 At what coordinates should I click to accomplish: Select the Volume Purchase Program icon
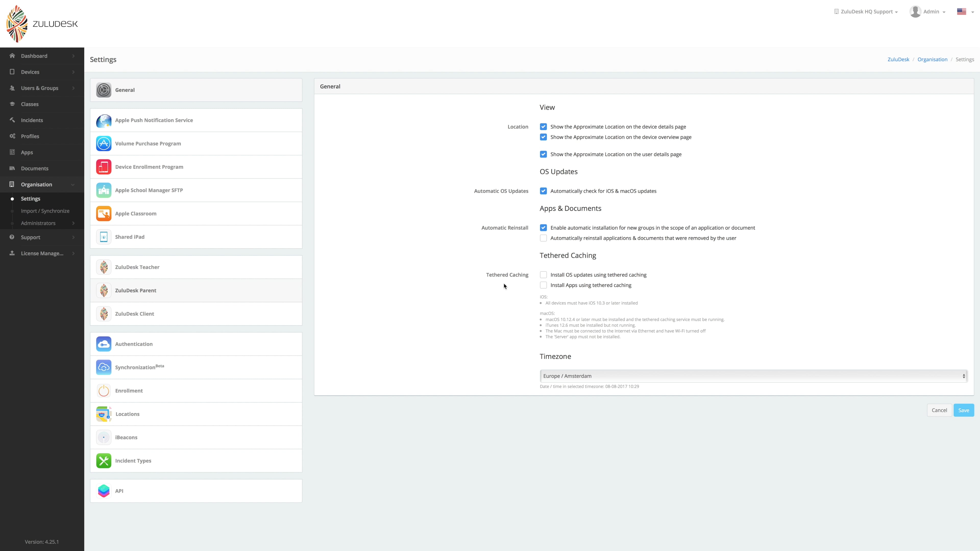[x=103, y=143]
